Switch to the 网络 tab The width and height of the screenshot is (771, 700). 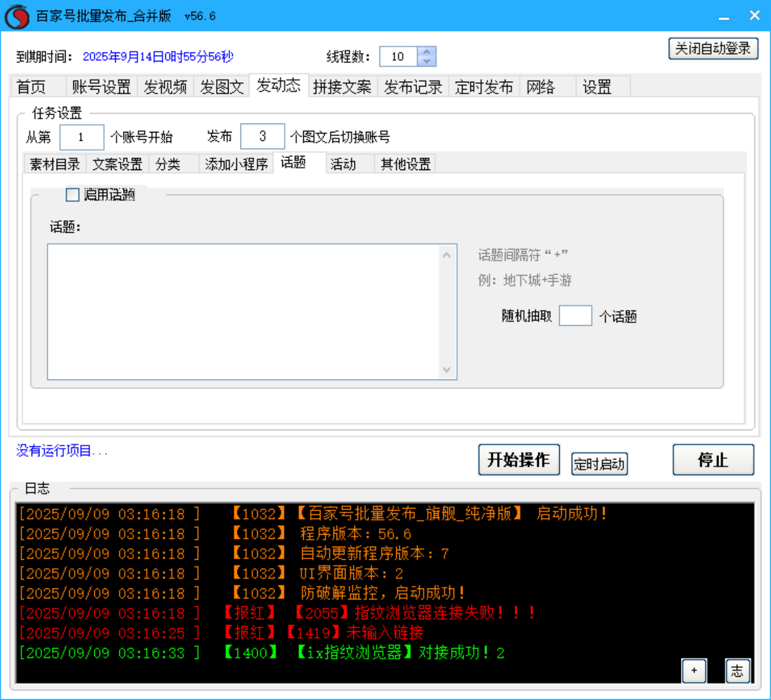(x=541, y=87)
